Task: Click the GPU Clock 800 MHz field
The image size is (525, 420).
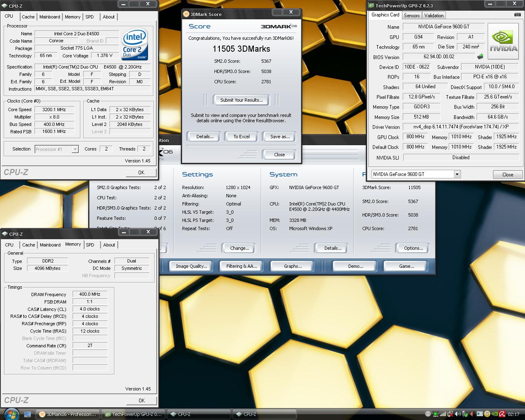Action: tap(415, 137)
